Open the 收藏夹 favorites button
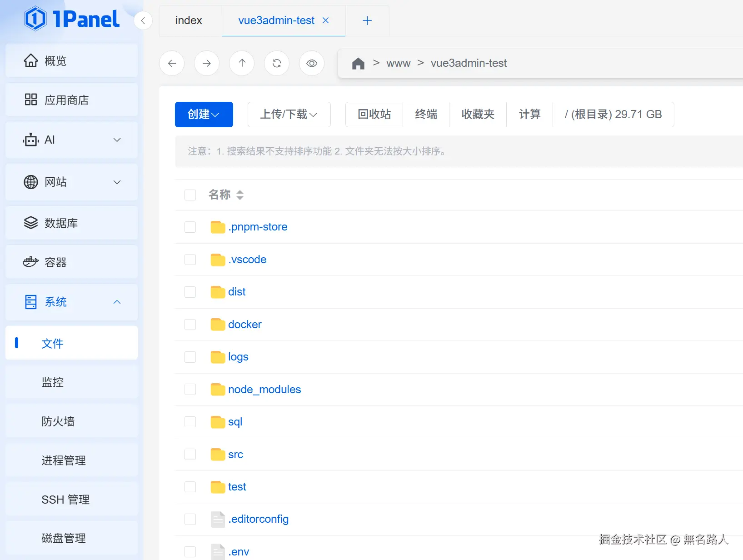The image size is (743, 560). [478, 115]
